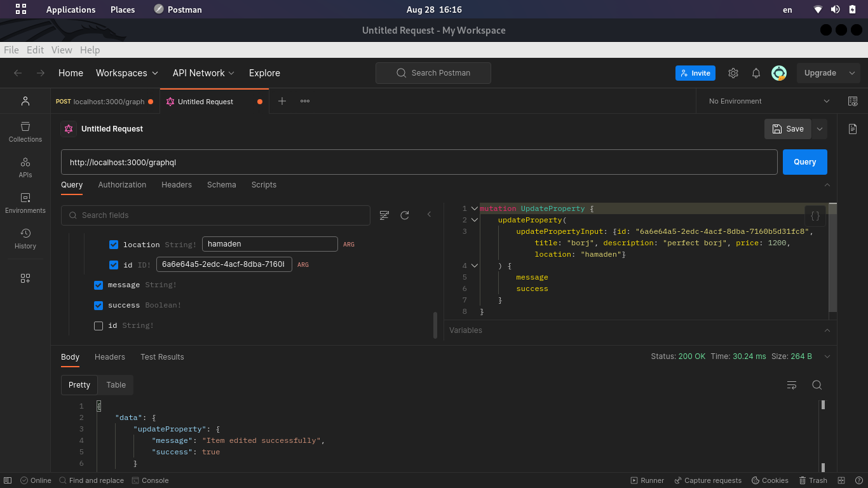
Task: Open APIs in the sidebar
Action: pos(25,168)
